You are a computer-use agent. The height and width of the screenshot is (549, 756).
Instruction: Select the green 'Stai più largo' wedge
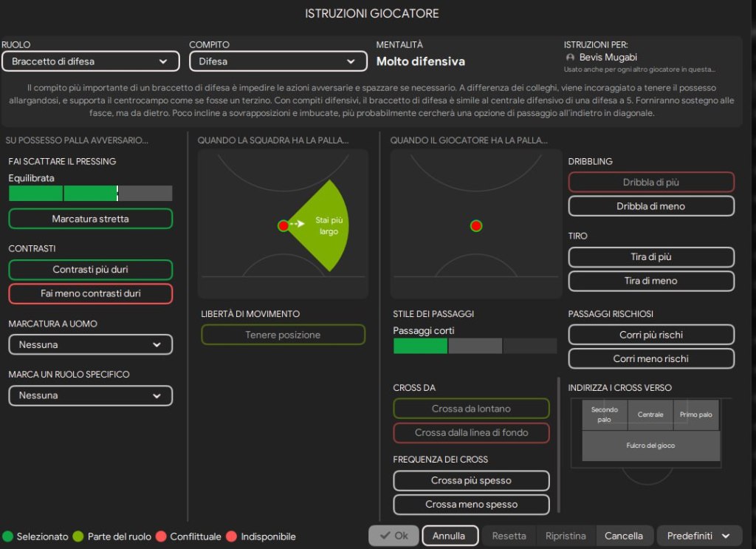point(325,225)
